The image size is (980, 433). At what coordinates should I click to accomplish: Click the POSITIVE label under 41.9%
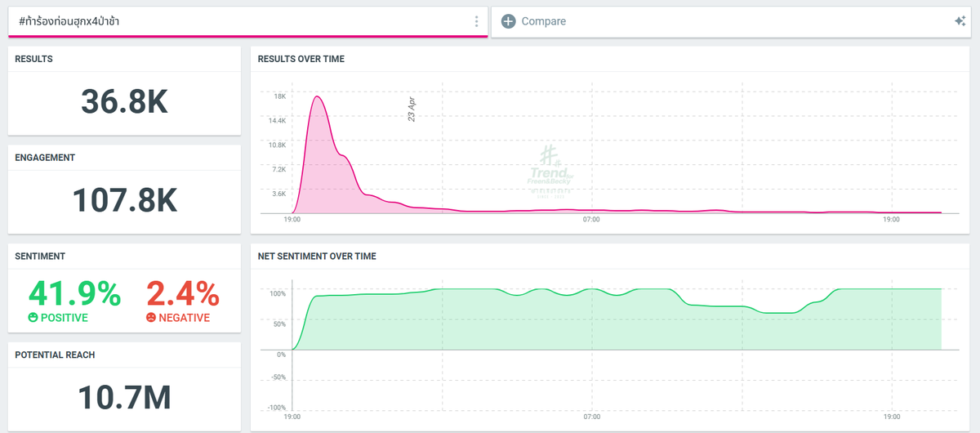coord(64,318)
